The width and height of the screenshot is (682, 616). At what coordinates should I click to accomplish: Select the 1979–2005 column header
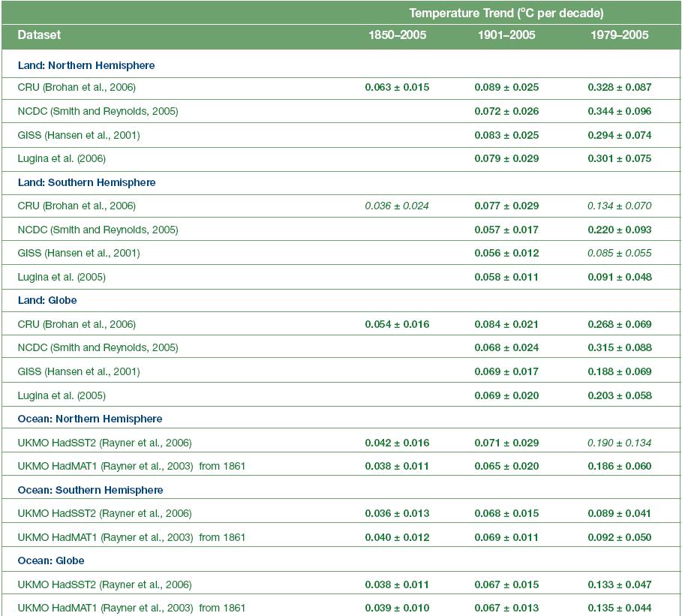pyautogui.click(x=620, y=35)
